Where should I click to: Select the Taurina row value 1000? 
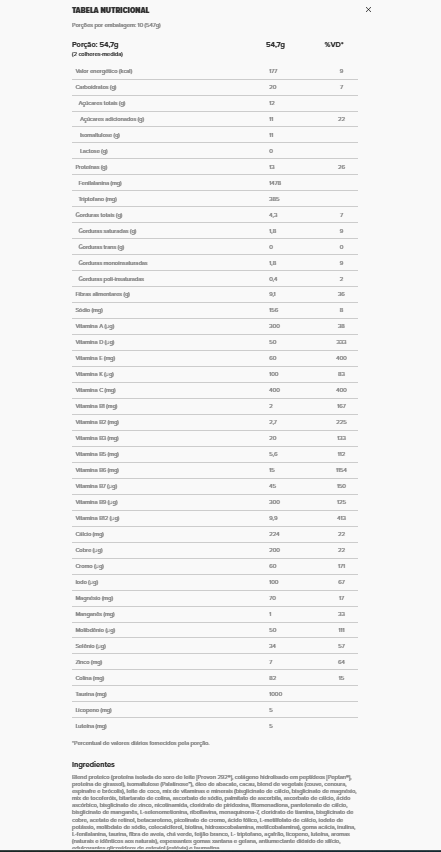pos(275,694)
